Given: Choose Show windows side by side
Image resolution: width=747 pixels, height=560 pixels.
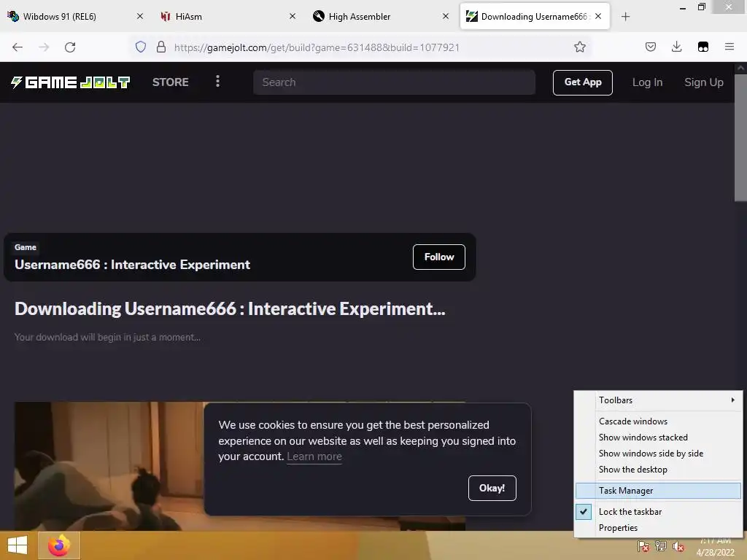Looking at the screenshot, I should pos(658,454).
